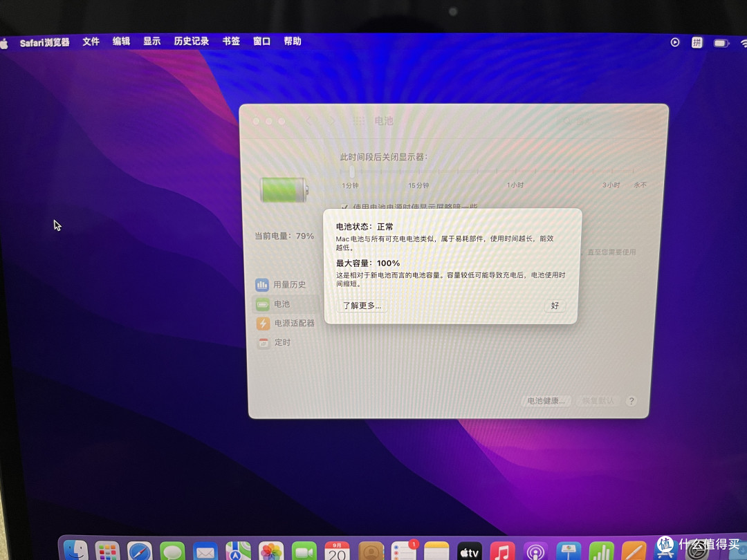
Task: Click the large green battery icon
Action: pyautogui.click(x=284, y=190)
